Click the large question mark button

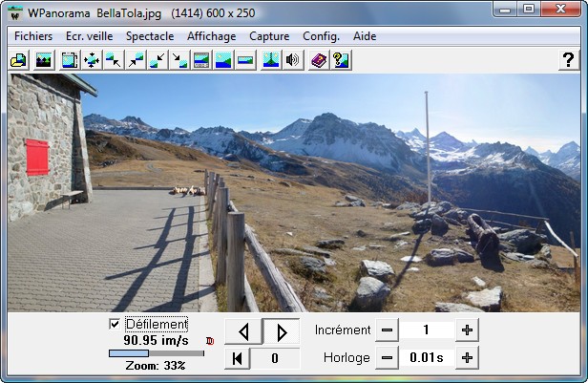tap(569, 60)
